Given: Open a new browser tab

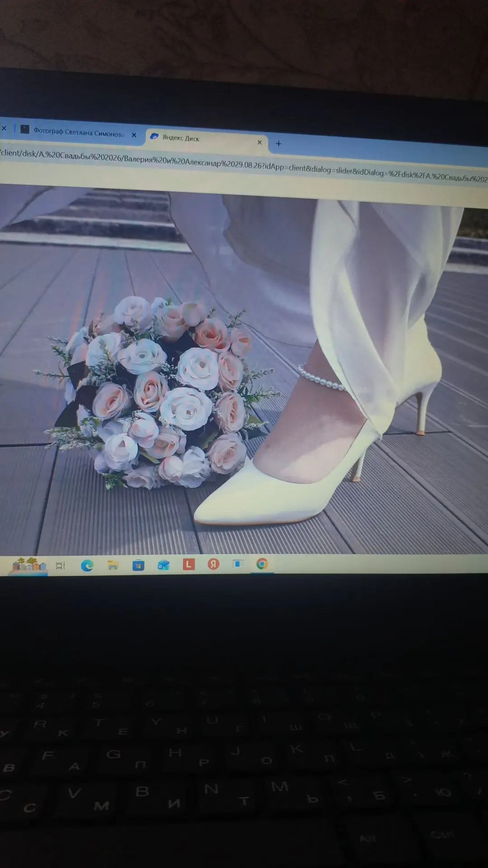Looking at the screenshot, I should point(279,144).
